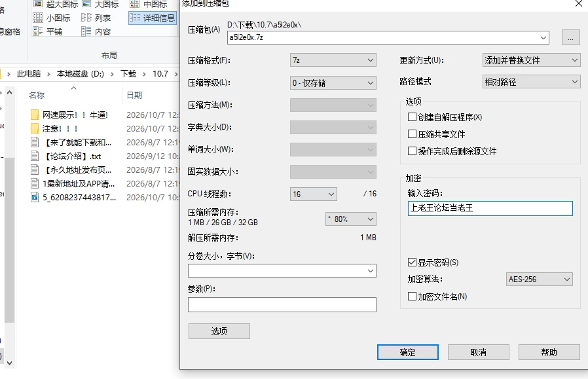
Task: Open the 路径模式 相对路径 dropdown
Action: [531, 82]
